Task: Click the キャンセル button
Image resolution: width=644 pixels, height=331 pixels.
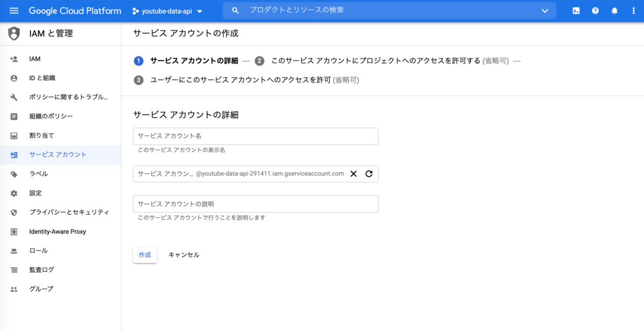Action: 184,255
